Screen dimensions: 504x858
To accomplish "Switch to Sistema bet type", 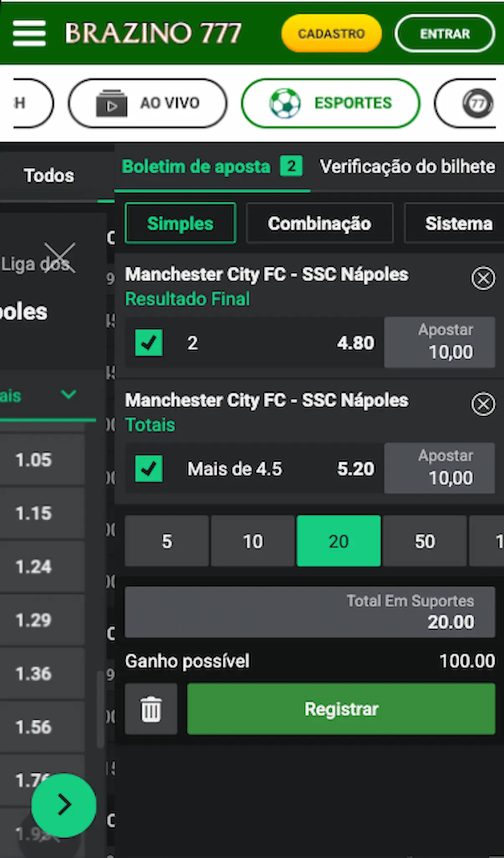I will 456,223.
